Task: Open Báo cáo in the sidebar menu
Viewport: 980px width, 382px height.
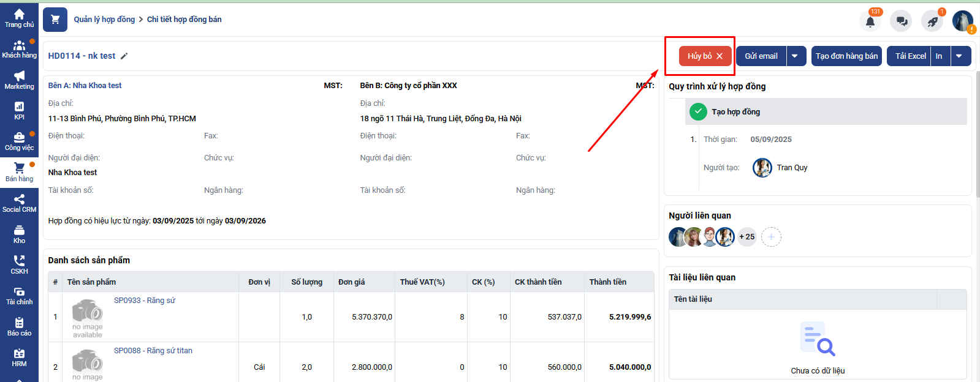Action: [19, 326]
